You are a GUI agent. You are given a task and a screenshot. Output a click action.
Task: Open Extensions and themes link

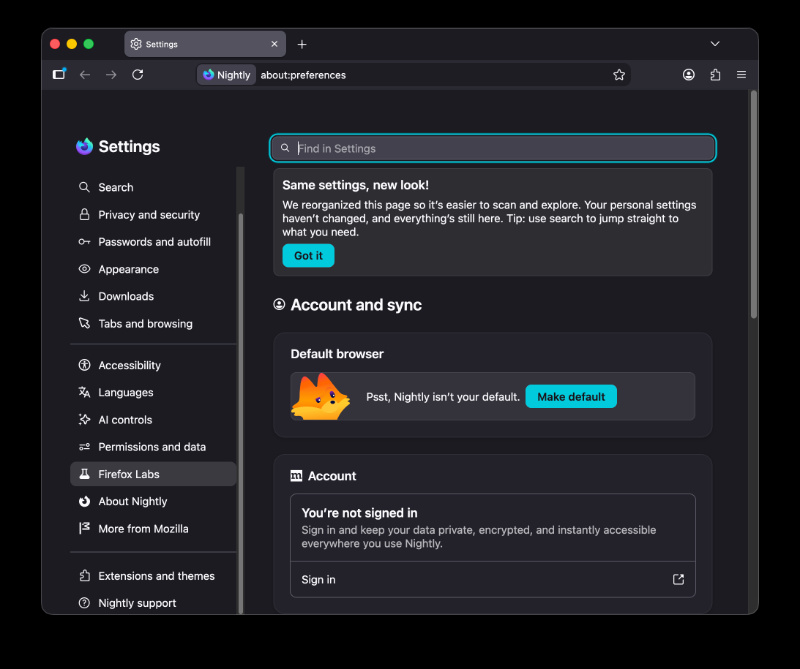coord(153,576)
